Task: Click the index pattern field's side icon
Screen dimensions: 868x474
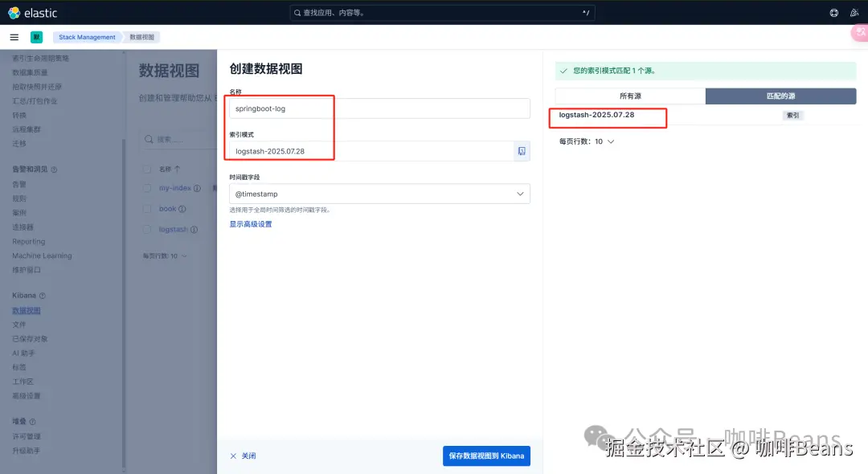Action: tap(522, 151)
